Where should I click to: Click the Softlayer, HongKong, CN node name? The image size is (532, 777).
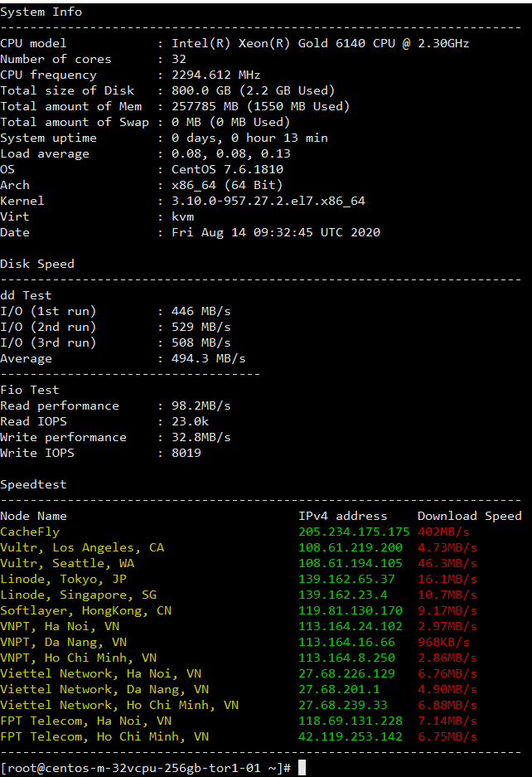coord(86,610)
